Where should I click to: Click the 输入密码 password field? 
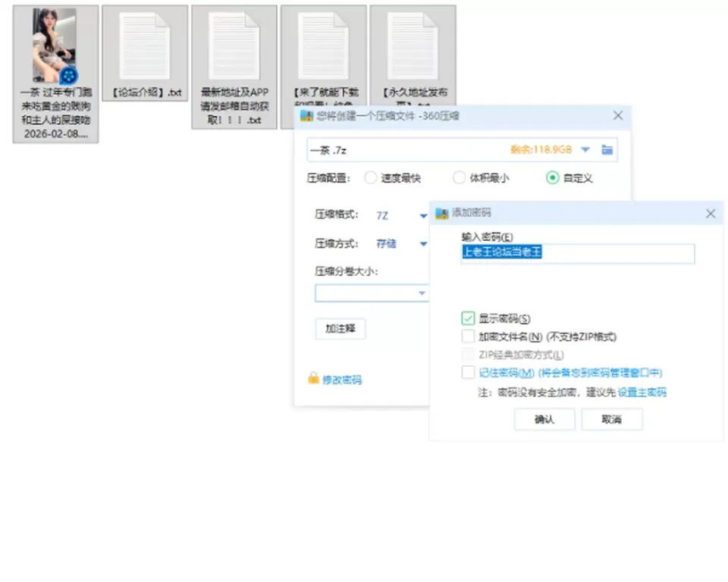point(578,253)
